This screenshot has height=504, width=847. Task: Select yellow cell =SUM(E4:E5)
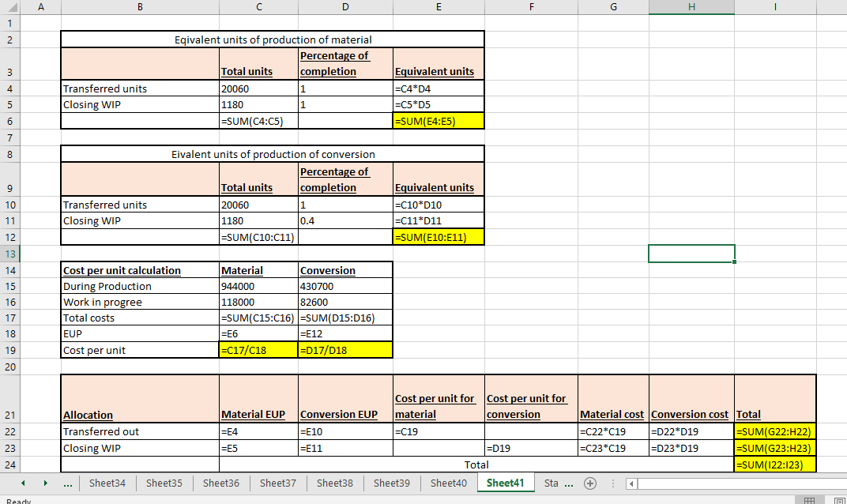[x=439, y=121]
